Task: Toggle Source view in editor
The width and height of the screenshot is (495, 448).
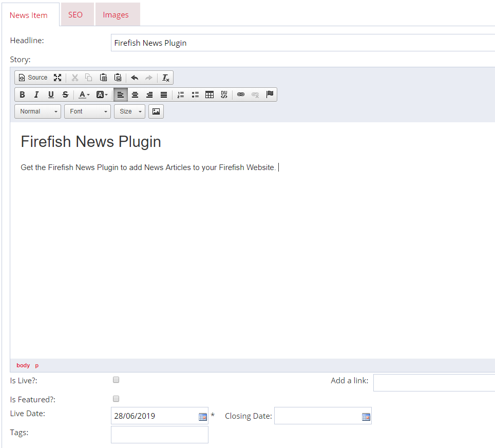Action: click(x=33, y=78)
